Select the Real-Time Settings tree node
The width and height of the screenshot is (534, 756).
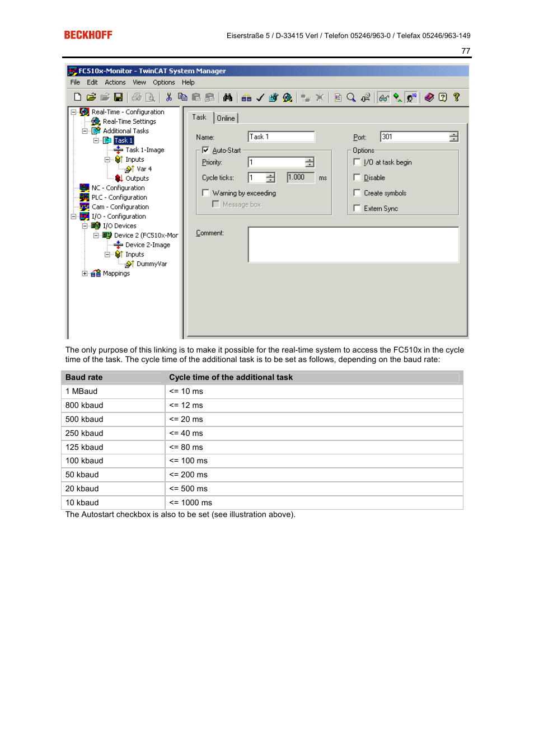129,121
